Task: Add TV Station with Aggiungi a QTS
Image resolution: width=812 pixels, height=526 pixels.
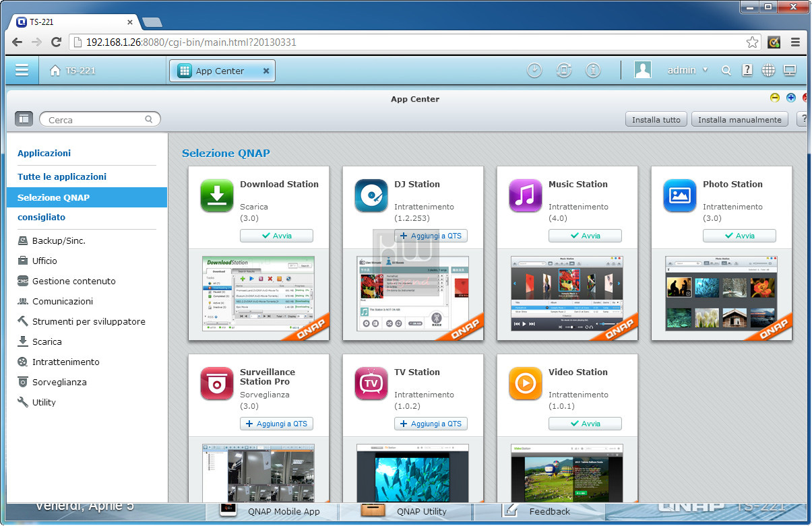Action: point(431,424)
